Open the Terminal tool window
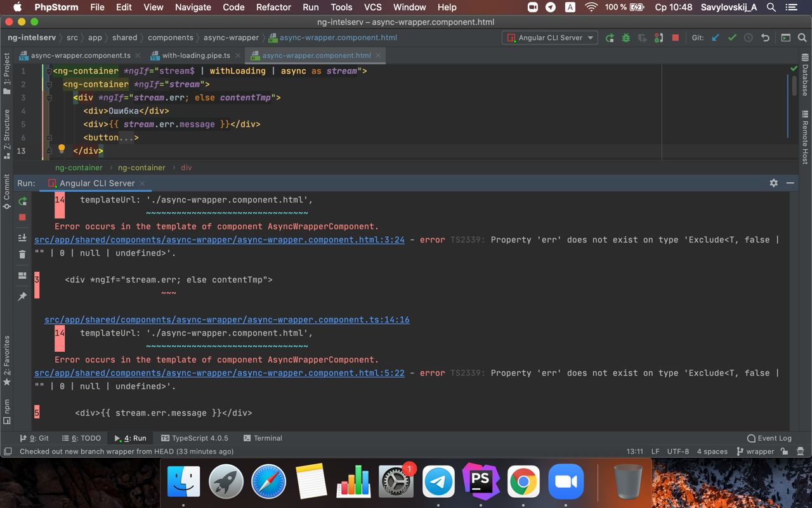Screen dimensions: 812x508 (263, 438)
